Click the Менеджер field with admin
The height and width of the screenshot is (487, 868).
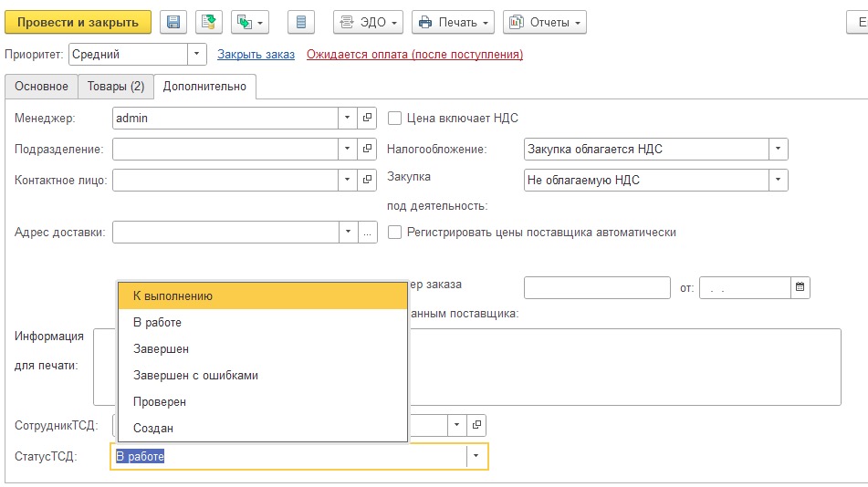click(225, 118)
